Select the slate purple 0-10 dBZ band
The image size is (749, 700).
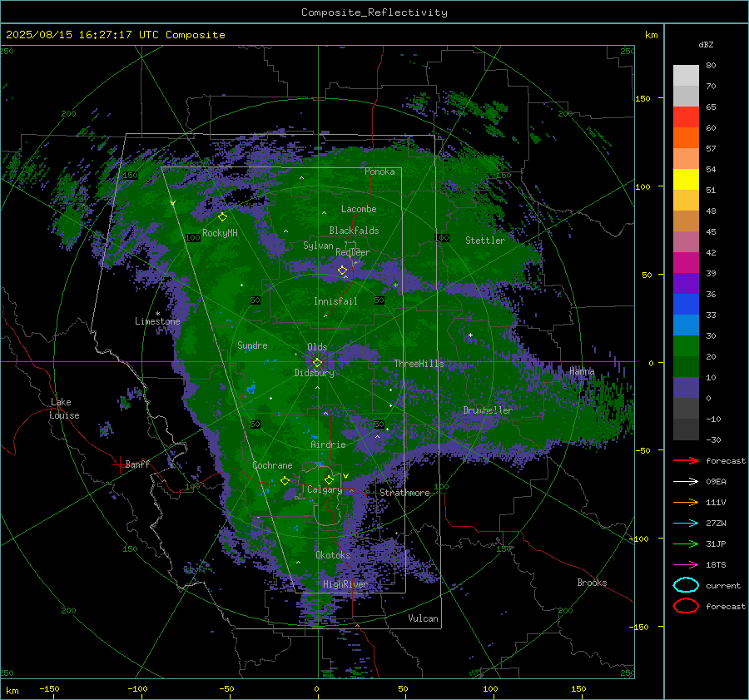click(686, 388)
